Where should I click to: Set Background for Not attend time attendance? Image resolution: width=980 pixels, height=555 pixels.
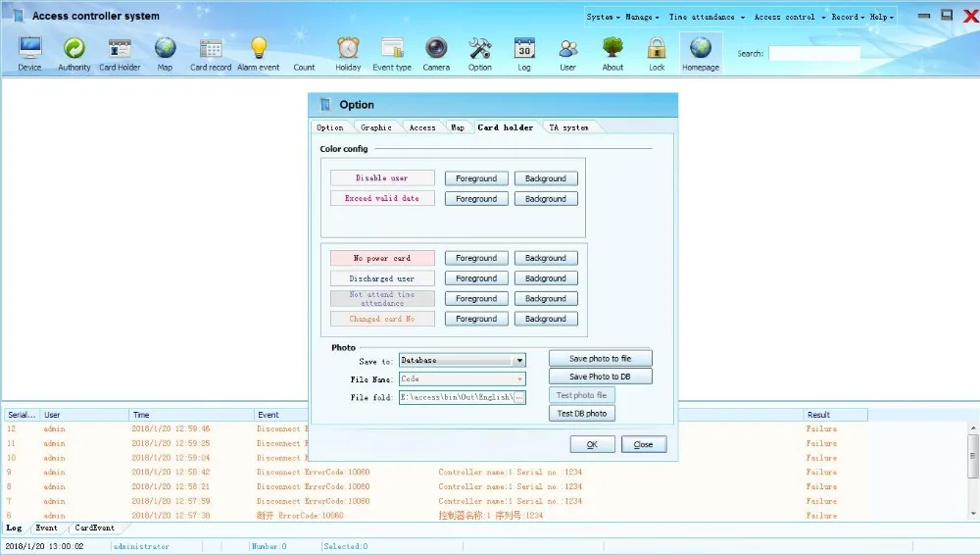coord(546,298)
